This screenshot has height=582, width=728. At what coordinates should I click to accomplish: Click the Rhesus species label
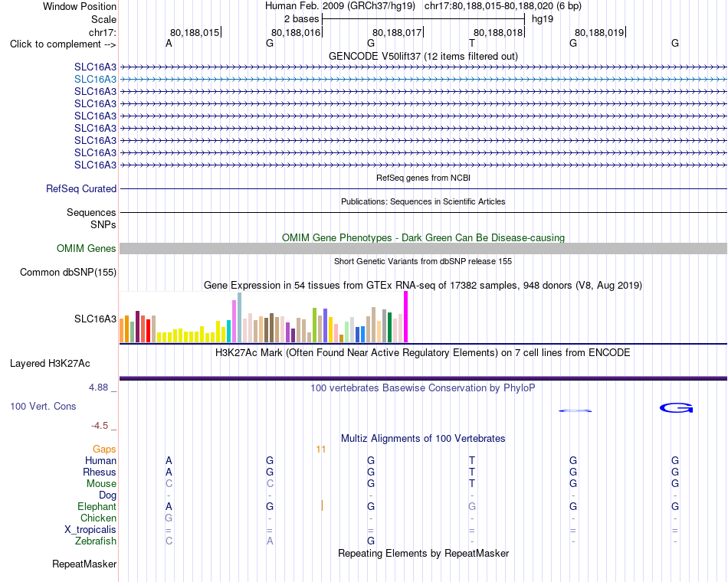click(x=100, y=472)
